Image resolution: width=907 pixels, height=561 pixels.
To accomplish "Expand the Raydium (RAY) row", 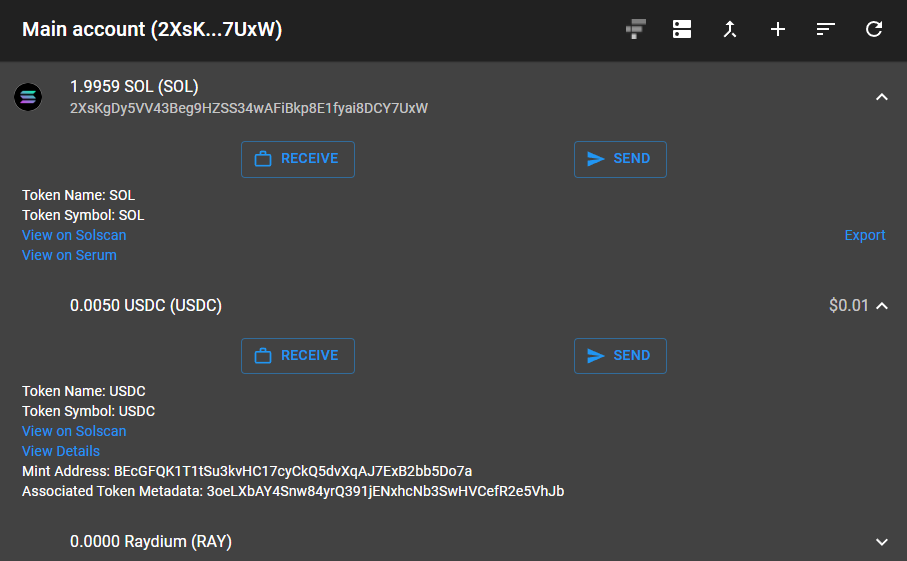I will click(x=882, y=542).
